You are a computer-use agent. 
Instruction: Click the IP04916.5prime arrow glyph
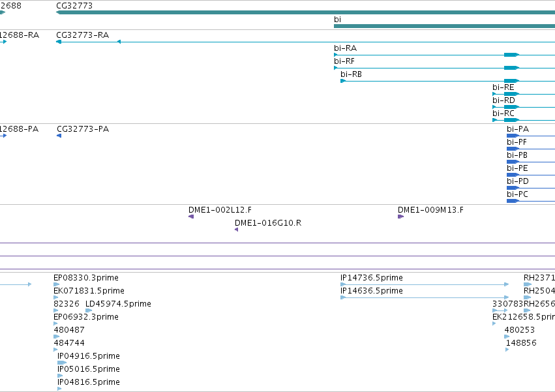62,363
